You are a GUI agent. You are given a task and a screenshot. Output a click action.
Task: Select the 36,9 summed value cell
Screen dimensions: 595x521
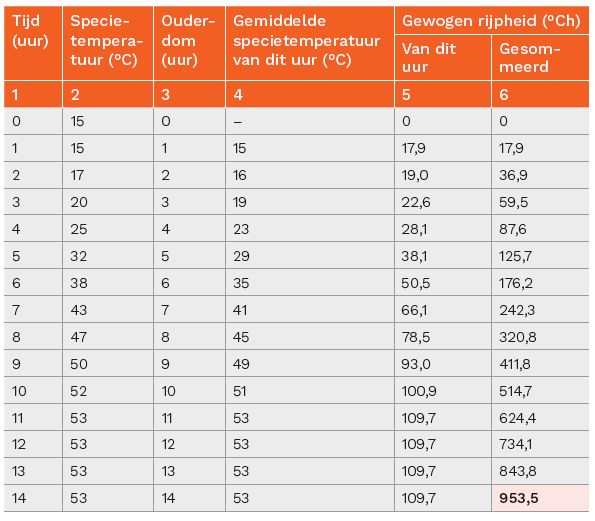click(x=540, y=175)
